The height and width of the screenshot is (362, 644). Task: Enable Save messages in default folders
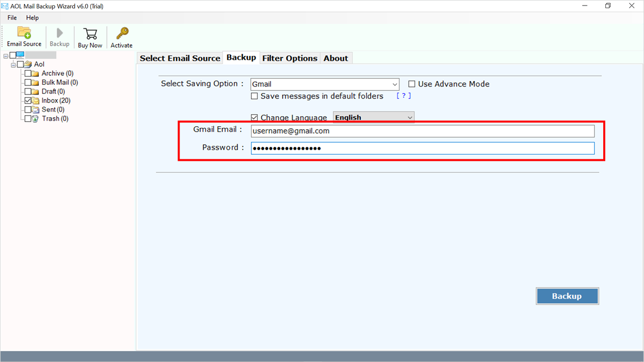tap(255, 96)
